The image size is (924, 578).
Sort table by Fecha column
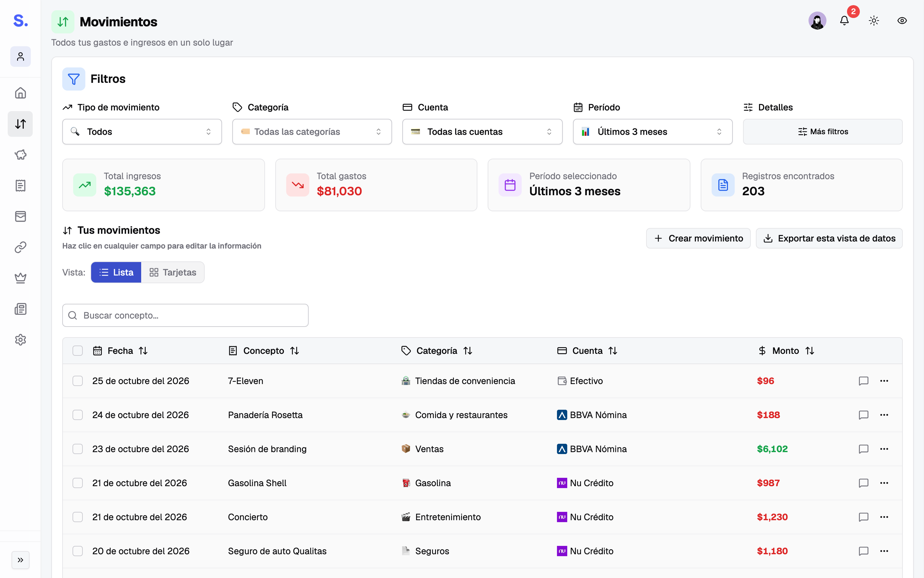click(120, 351)
